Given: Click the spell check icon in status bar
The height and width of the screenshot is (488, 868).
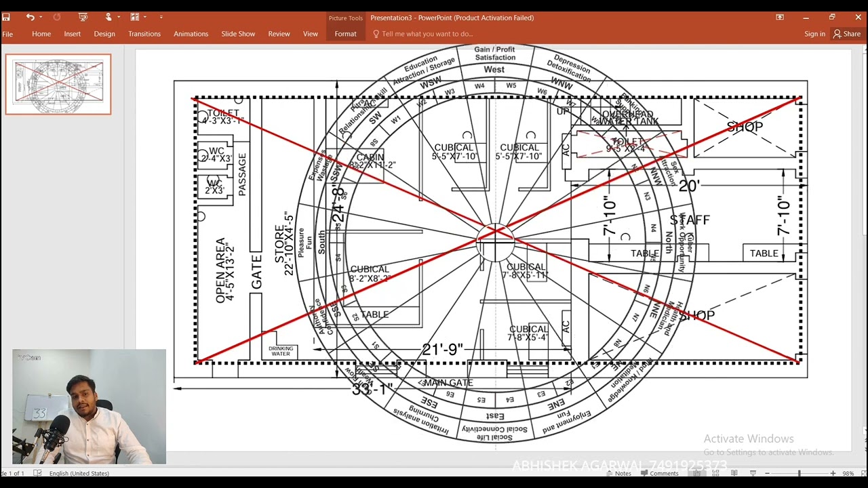Looking at the screenshot, I should (37, 473).
